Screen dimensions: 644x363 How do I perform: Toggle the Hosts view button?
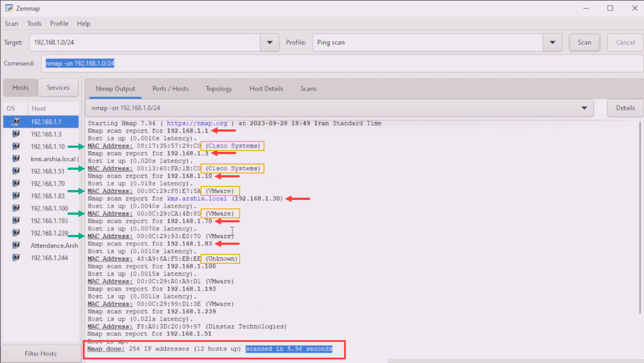[20, 88]
